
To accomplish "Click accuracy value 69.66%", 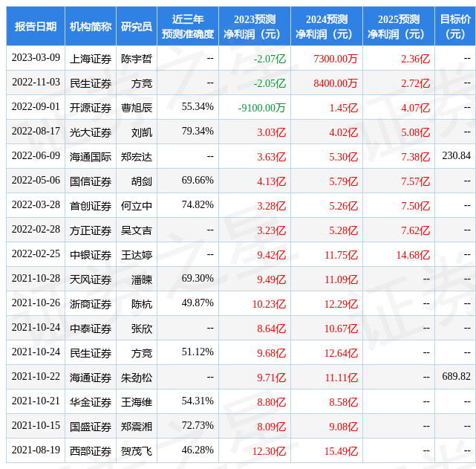I will [198, 180].
